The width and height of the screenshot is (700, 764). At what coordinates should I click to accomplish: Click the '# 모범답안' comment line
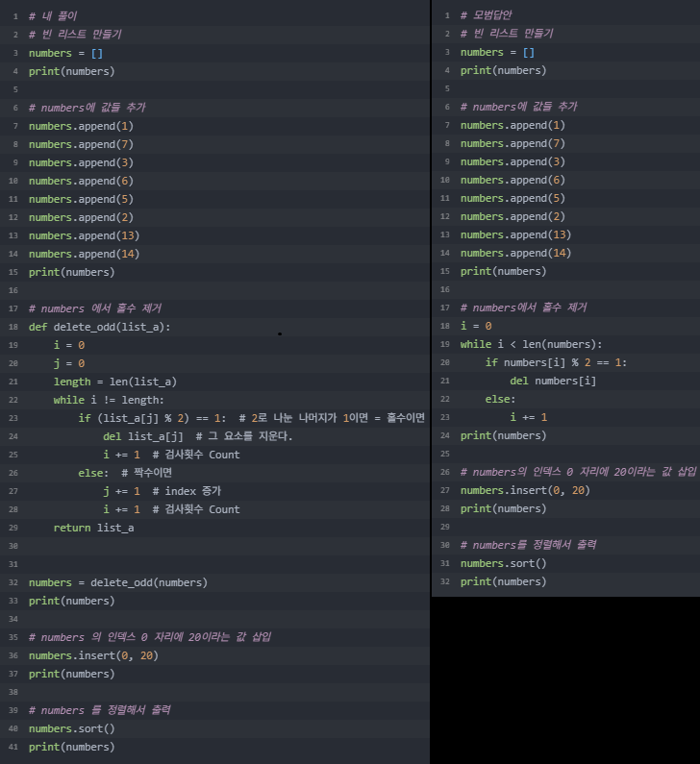[x=486, y=15]
